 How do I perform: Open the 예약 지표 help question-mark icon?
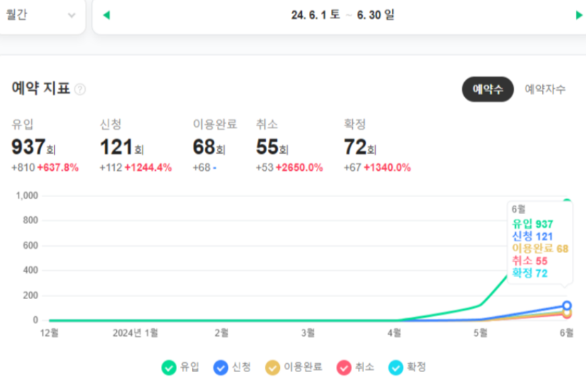click(x=80, y=89)
